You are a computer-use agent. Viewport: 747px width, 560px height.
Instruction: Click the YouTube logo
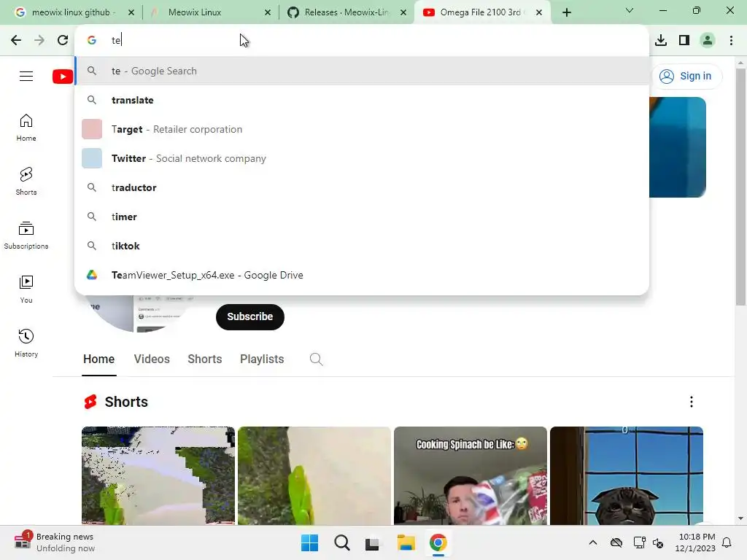63,76
